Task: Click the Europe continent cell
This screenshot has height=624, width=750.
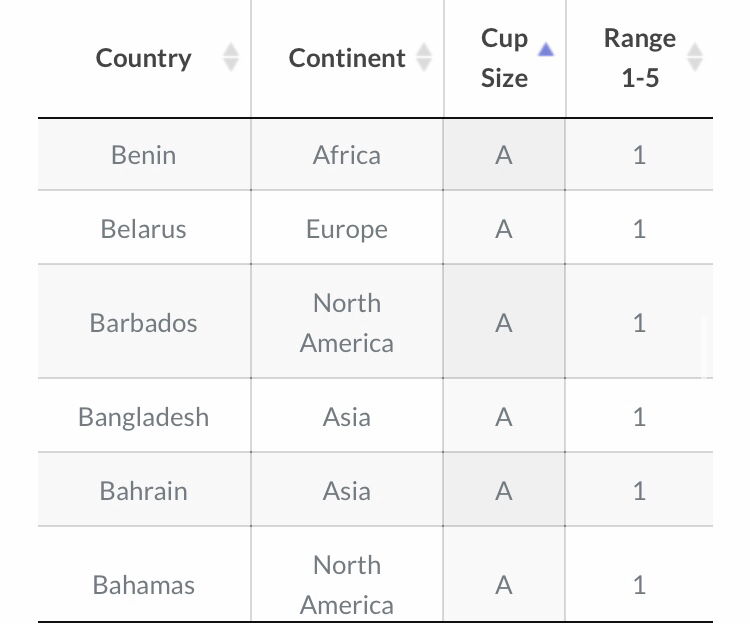Action: coord(347,228)
